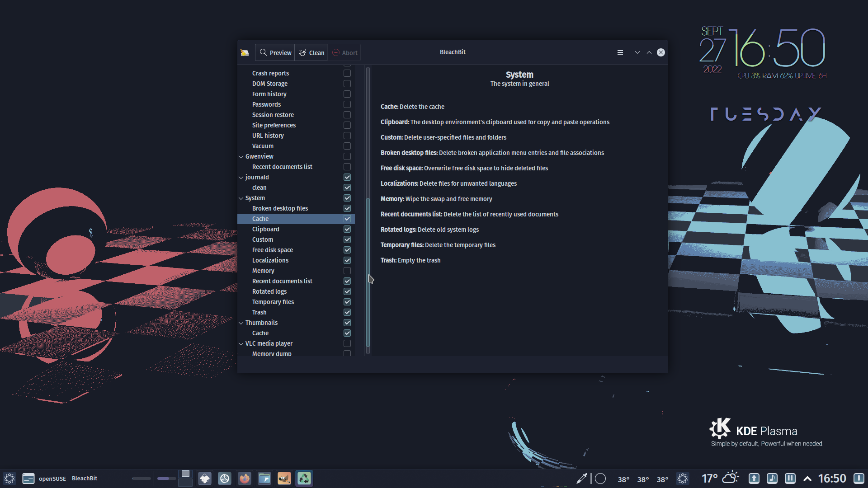Select the Broken desktop files entry
Image resolution: width=868 pixels, height=488 pixels.
point(296,208)
